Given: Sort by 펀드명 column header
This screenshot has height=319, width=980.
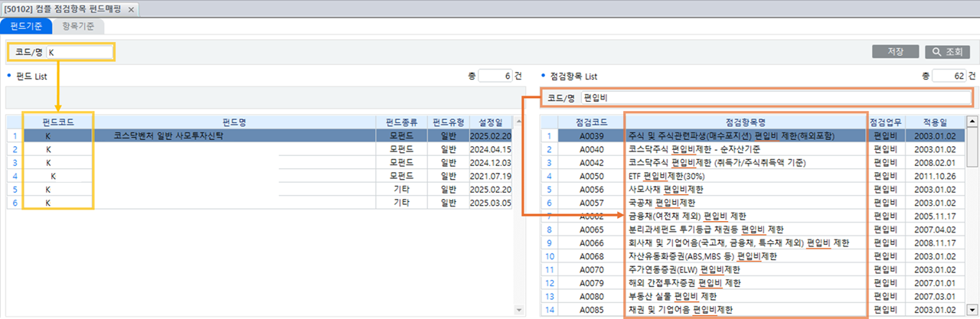Looking at the screenshot, I should coord(234,122).
